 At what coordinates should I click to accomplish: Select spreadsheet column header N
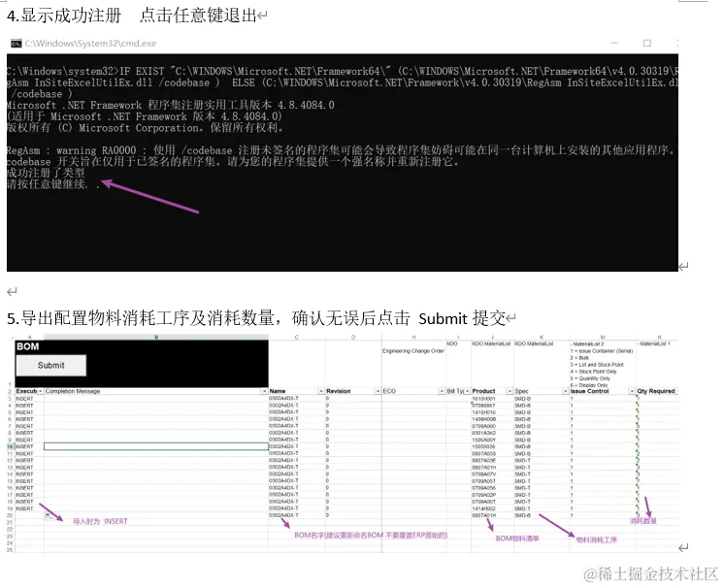coord(659,337)
